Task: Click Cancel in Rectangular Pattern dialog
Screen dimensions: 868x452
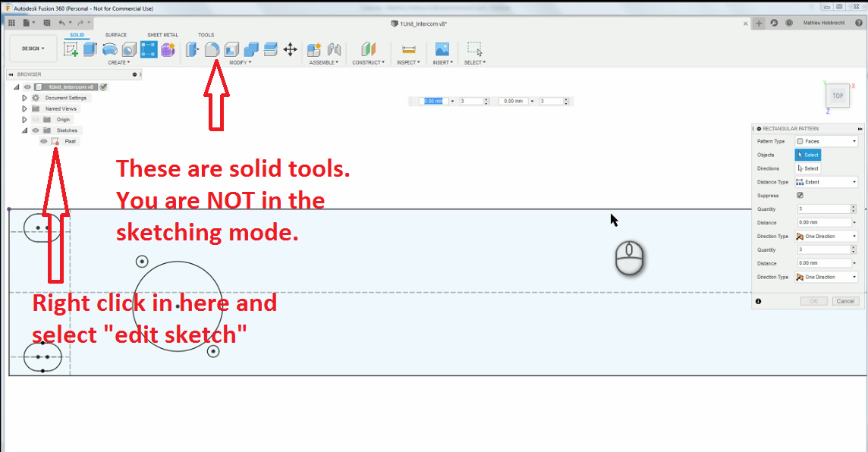Action: (845, 302)
